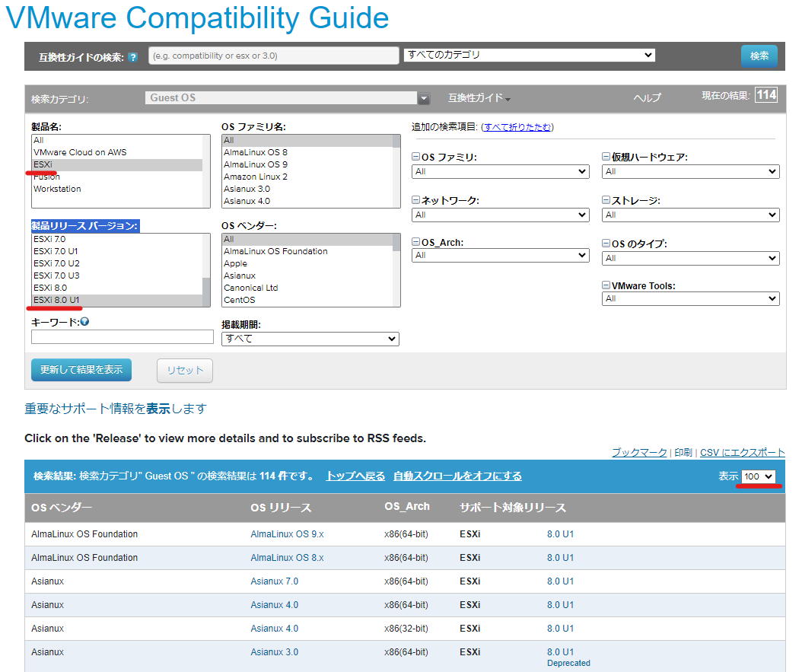Image resolution: width=802 pixels, height=672 pixels.
Task: Click inside the キーワード input field
Action: point(122,335)
